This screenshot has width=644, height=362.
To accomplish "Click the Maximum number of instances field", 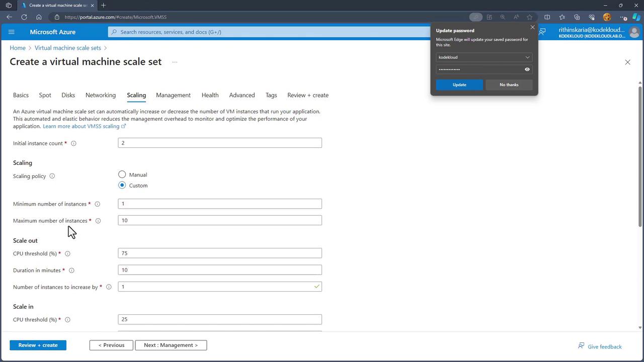I will 220,220.
